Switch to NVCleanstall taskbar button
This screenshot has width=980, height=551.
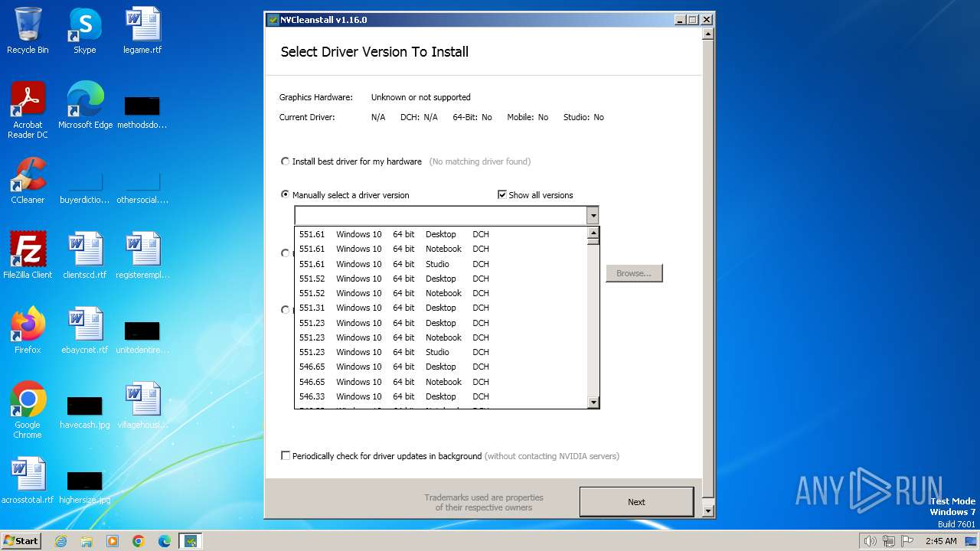(191, 541)
